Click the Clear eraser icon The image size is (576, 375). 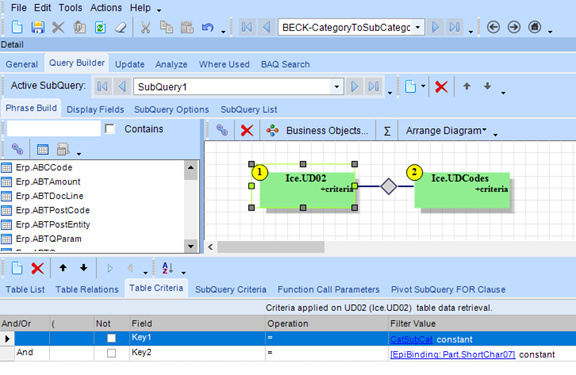click(x=120, y=27)
